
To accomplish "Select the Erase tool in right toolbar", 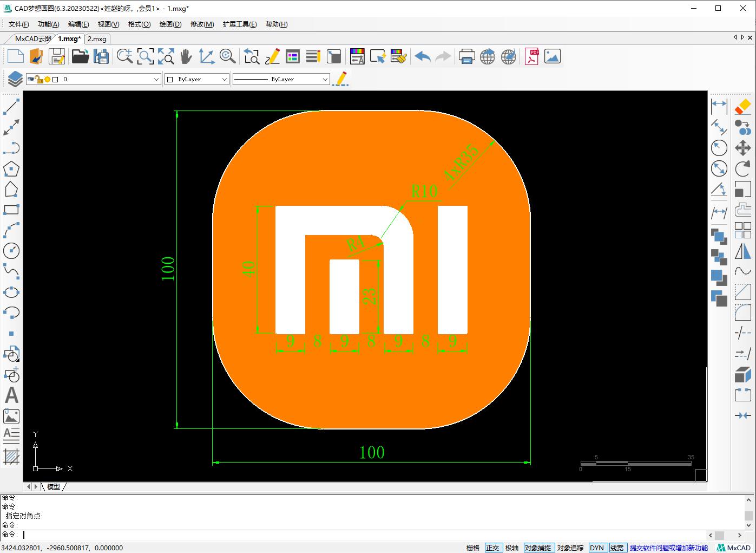I will click(x=742, y=107).
